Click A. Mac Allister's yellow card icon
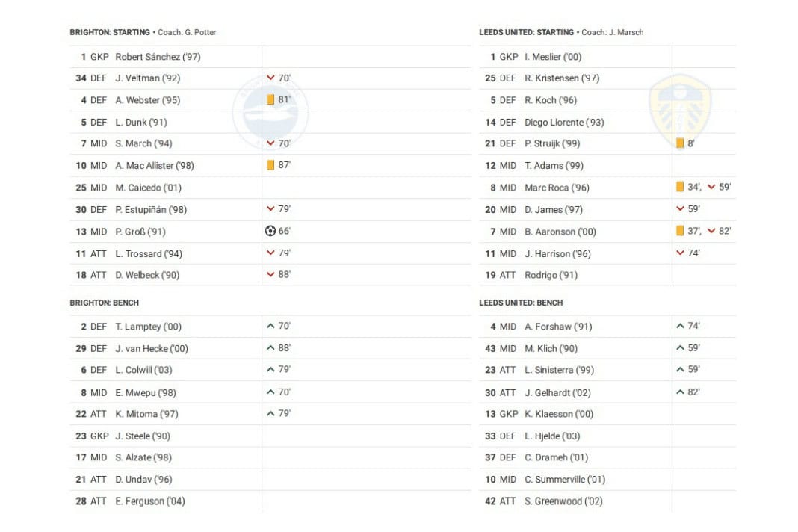The width and height of the screenshot is (798, 532). point(270,165)
